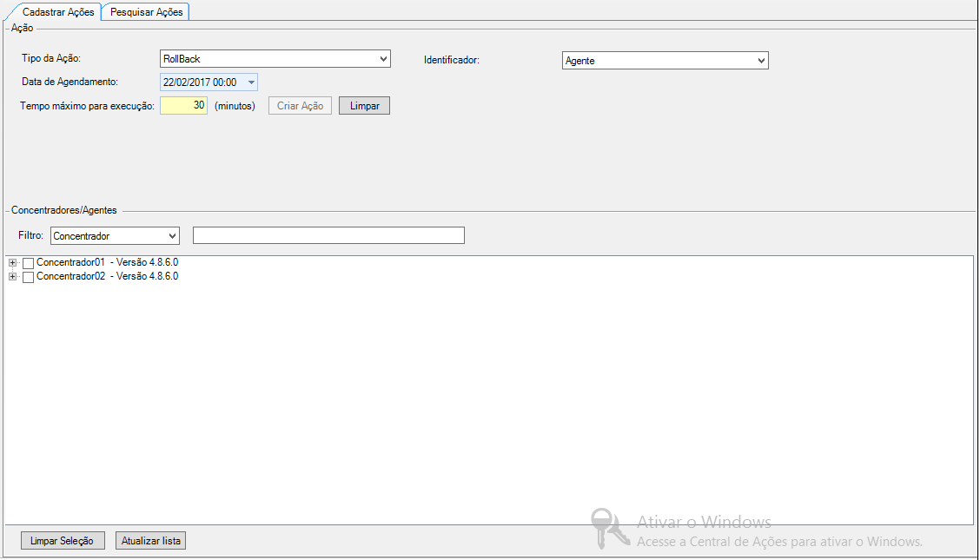Click the Tempo máximo para execução label
This screenshot has height=560, width=980.
point(88,106)
